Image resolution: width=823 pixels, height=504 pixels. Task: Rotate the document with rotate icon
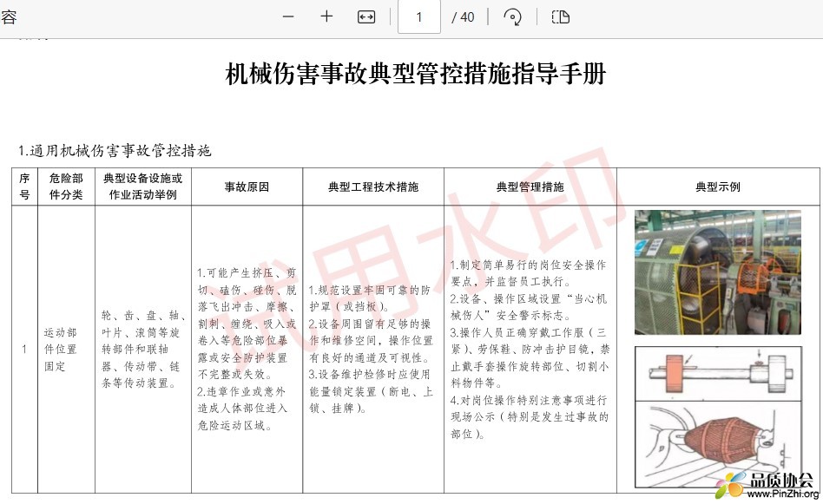pyautogui.click(x=512, y=16)
